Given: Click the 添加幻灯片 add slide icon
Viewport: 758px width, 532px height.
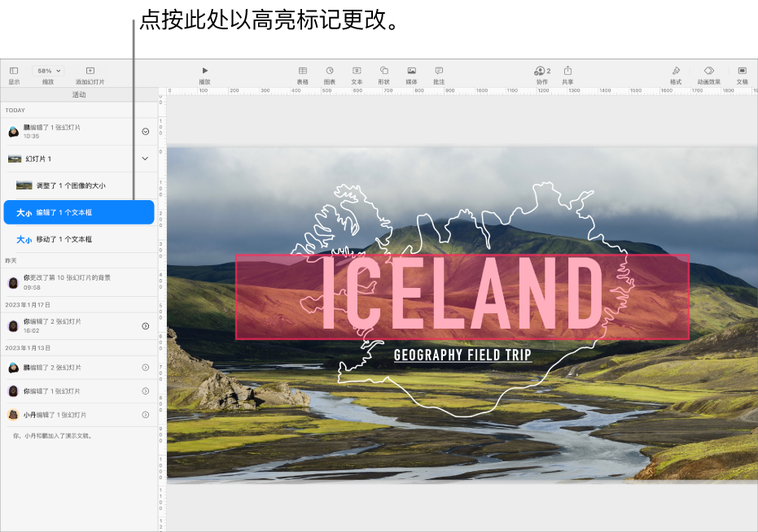Looking at the screenshot, I should pos(90,71).
